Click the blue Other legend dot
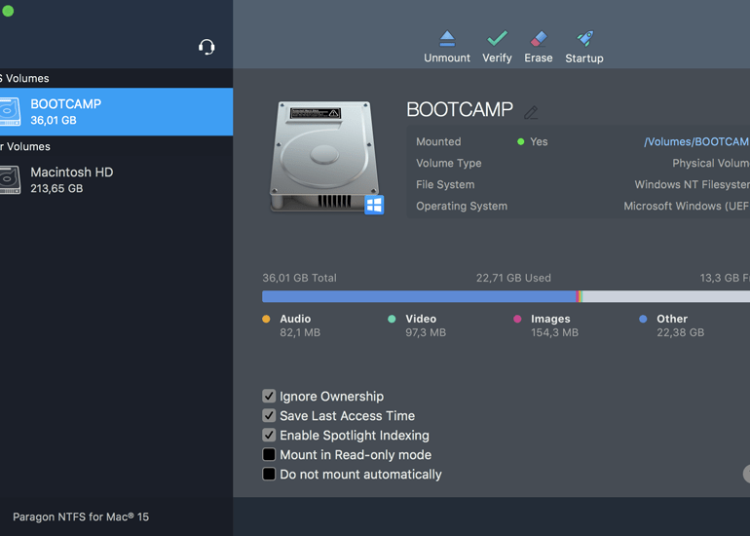The height and width of the screenshot is (536, 750). coord(643,319)
